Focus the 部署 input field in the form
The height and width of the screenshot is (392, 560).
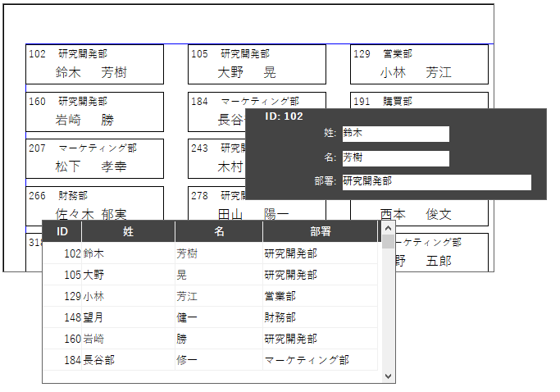(436, 182)
